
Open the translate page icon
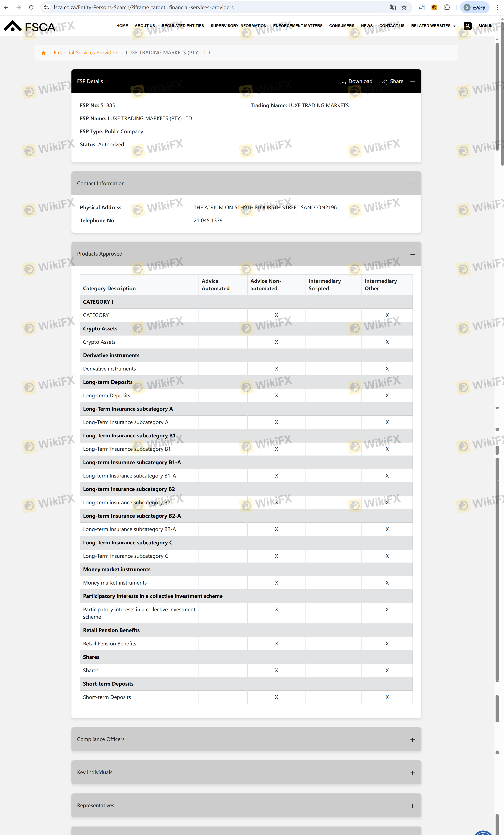coord(393,7)
